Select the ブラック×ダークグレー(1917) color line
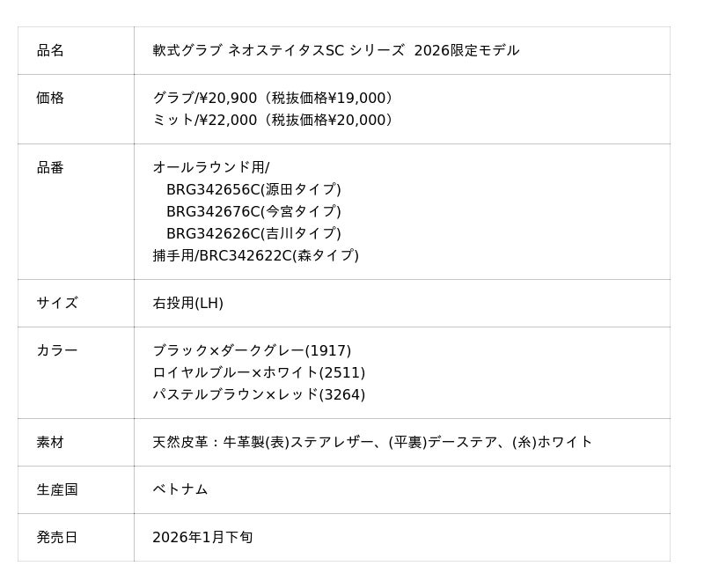Viewport: 704px width, 588px height. pyautogui.click(x=252, y=351)
